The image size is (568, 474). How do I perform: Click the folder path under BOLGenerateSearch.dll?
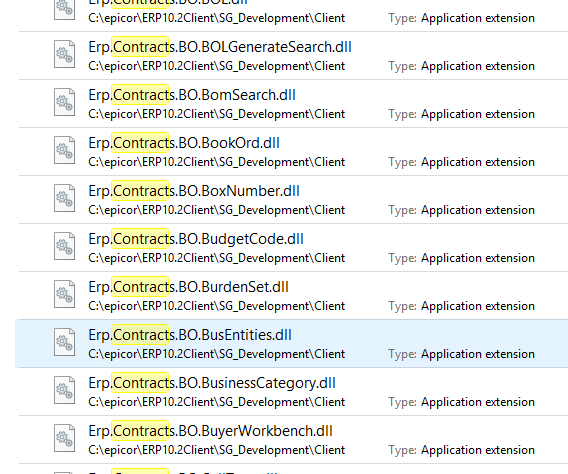point(217,66)
